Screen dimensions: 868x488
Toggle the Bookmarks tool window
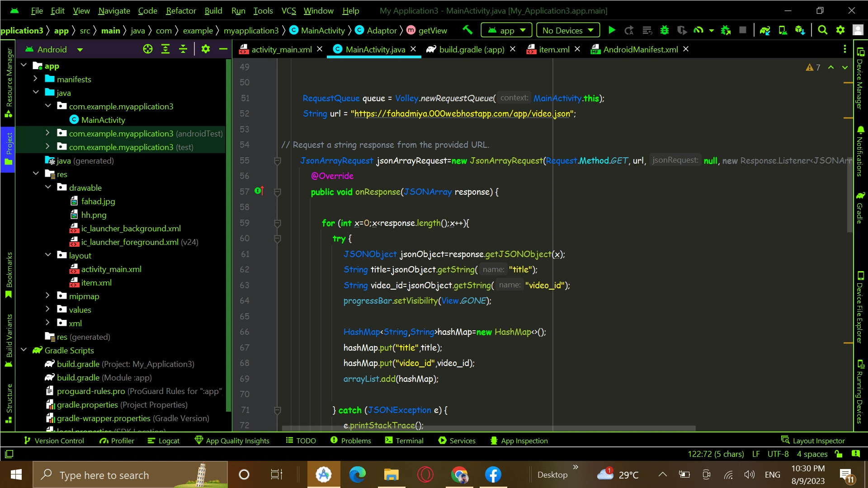click(x=8, y=275)
